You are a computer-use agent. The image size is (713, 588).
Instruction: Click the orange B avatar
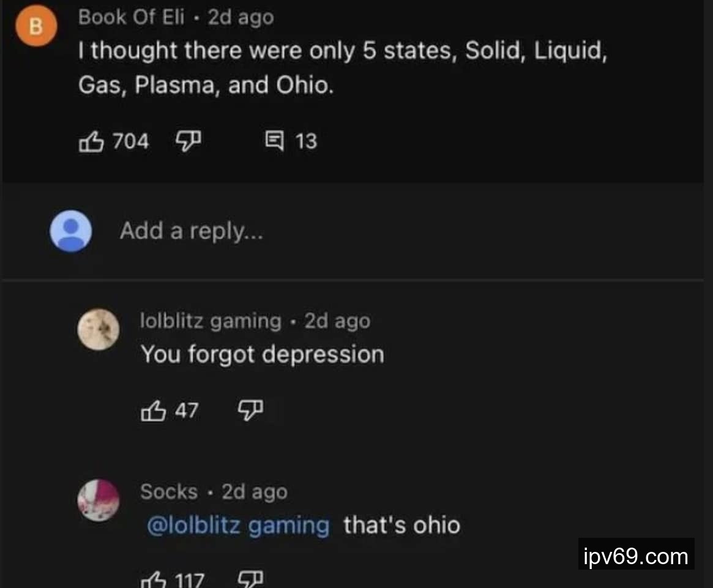coord(36,26)
